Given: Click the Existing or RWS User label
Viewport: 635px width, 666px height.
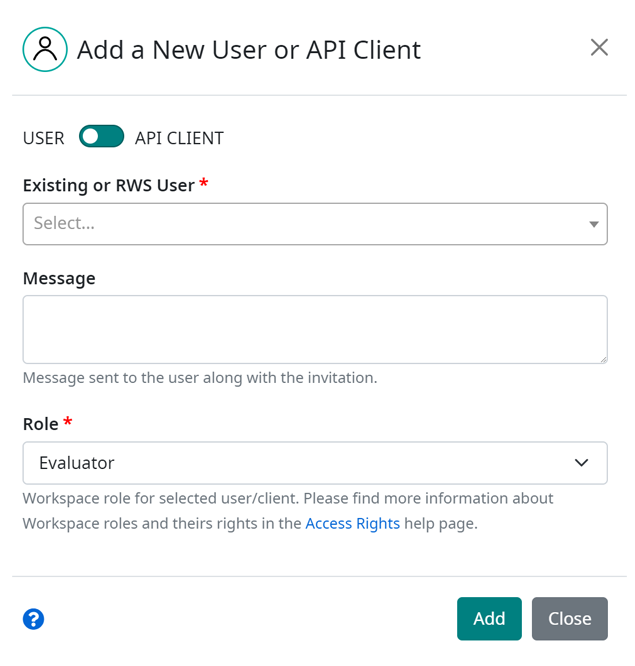Looking at the screenshot, I should click(x=109, y=186).
